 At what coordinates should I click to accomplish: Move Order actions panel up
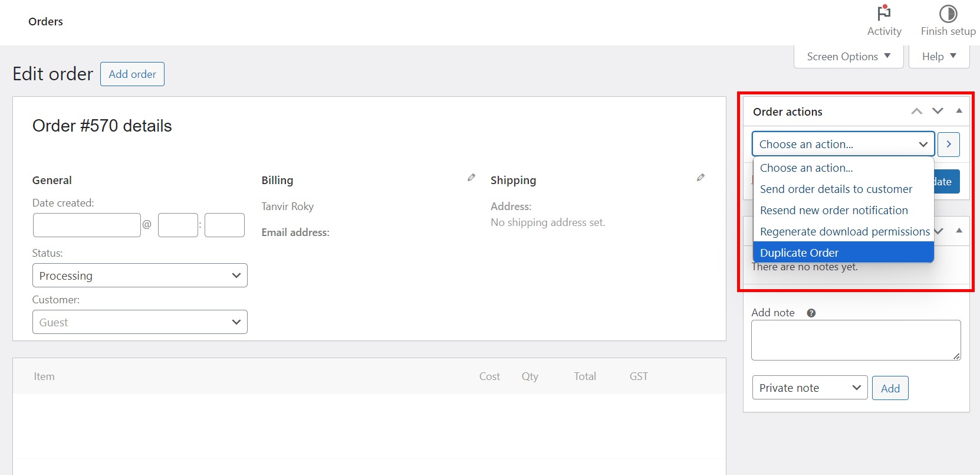click(x=916, y=112)
